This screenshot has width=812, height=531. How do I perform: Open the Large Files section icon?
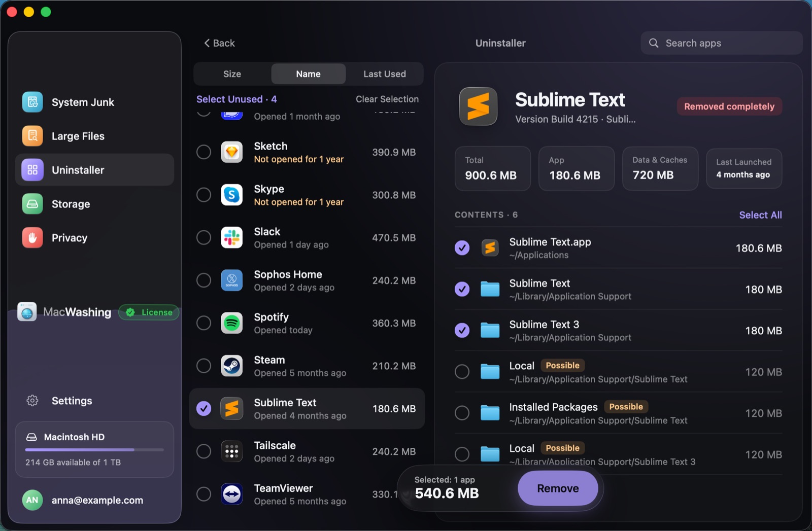[32, 136]
